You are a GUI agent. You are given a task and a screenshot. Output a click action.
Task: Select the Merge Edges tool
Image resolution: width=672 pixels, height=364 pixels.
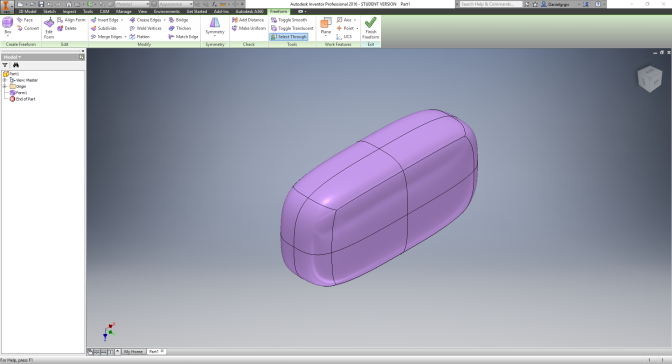106,37
